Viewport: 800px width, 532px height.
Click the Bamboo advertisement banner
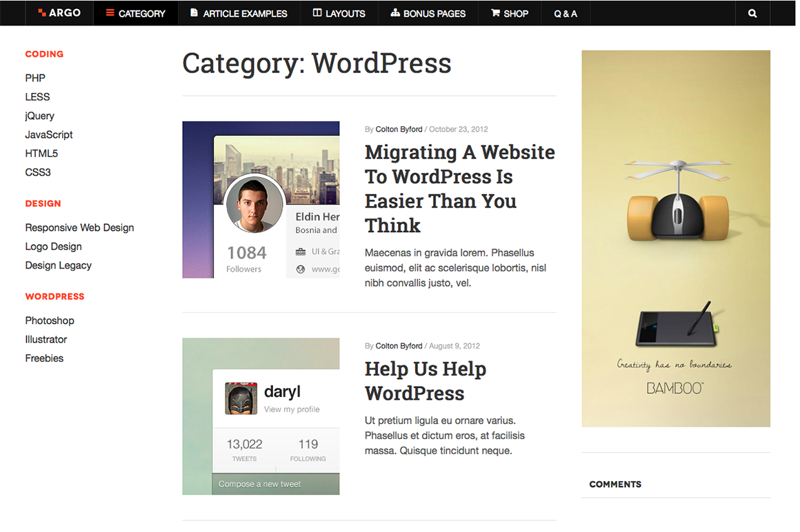675,238
